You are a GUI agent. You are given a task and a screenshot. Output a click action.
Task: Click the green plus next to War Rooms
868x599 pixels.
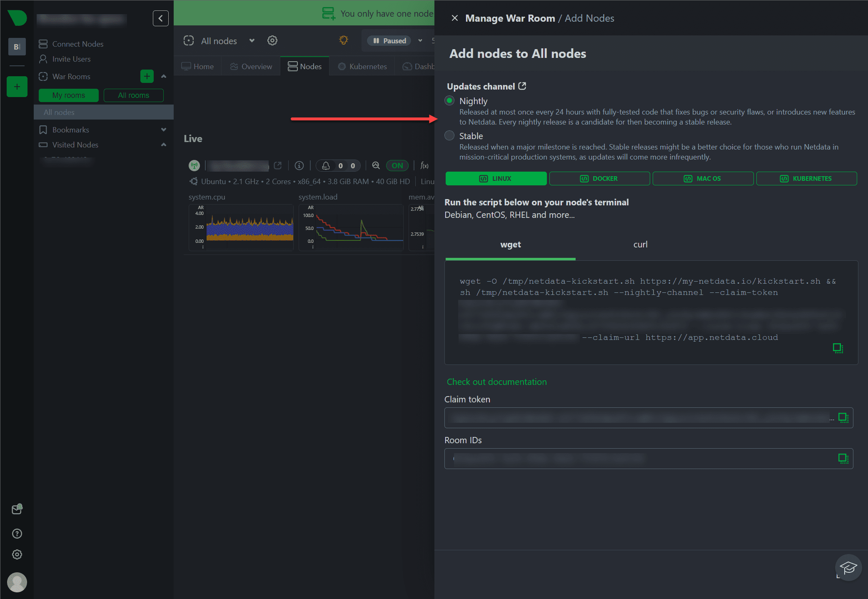[147, 76]
